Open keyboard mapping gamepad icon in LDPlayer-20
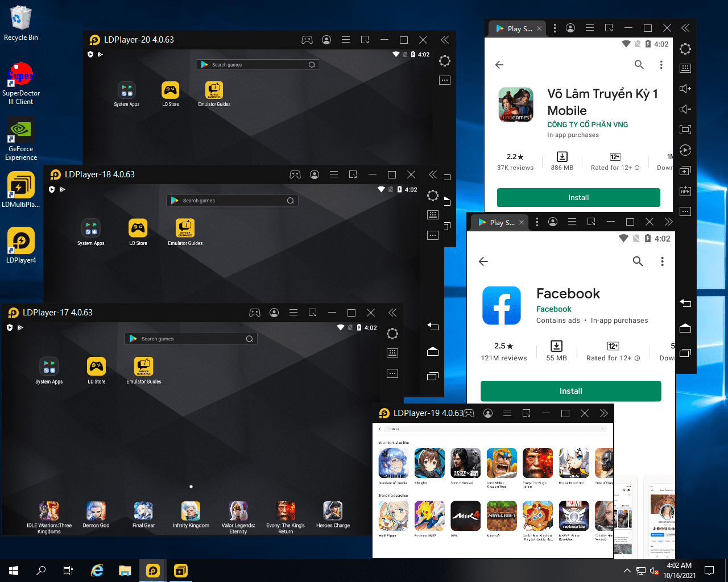The image size is (728, 582). (x=307, y=40)
